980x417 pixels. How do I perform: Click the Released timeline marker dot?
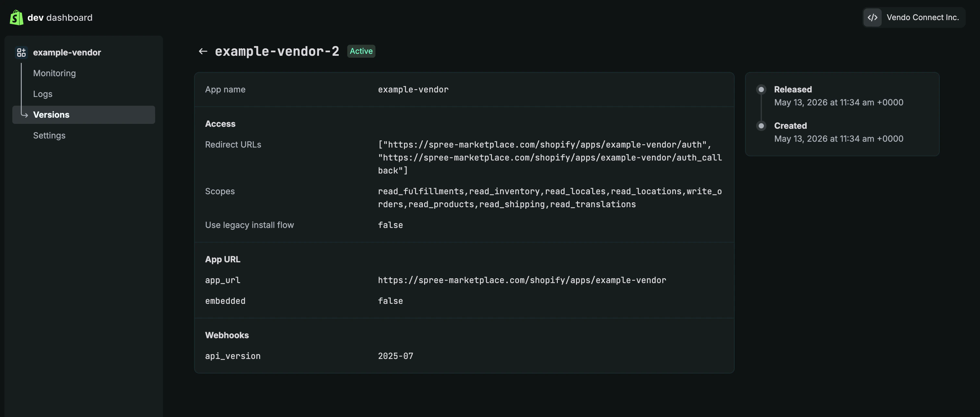(x=761, y=90)
